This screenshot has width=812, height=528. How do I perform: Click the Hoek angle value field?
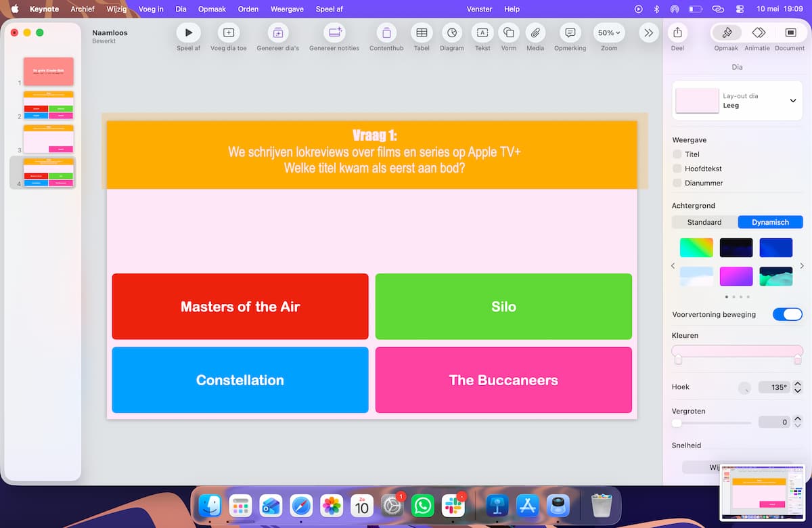[x=773, y=387]
